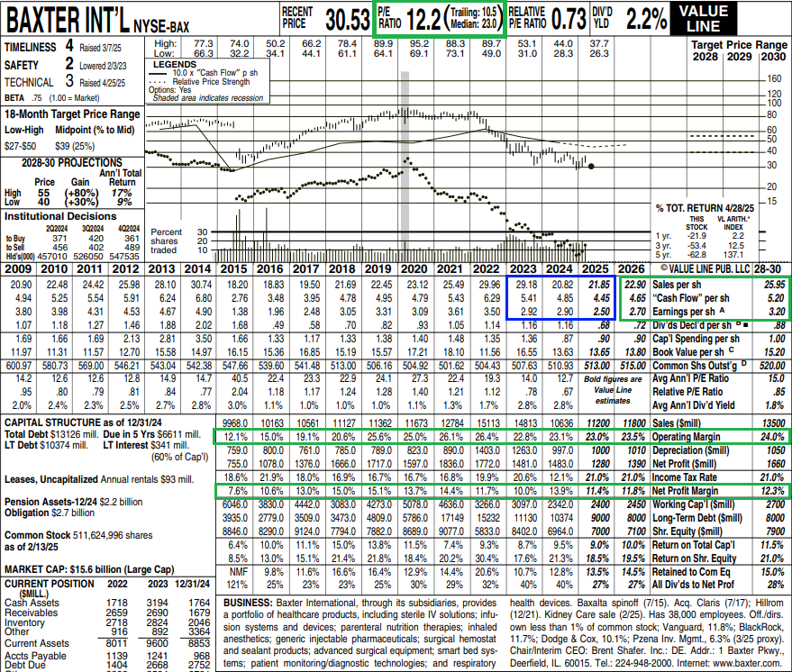Select the P/E ratio value 12.2
Image resolution: width=792 pixels, height=672 pixels.
click(x=423, y=19)
